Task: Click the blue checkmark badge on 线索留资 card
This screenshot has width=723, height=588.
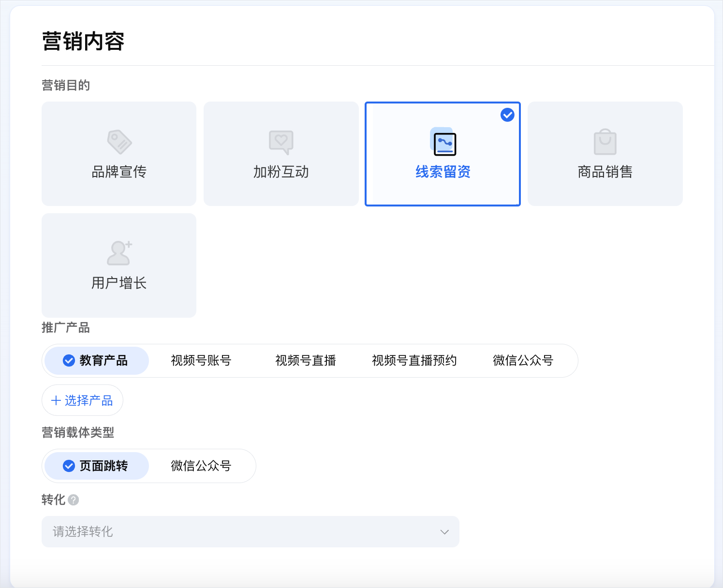Action: click(x=507, y=115)
